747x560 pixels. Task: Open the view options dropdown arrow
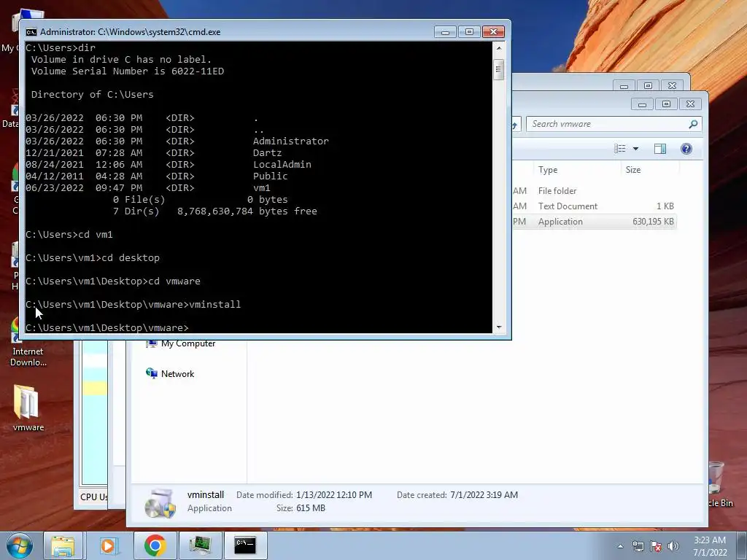[635, 149]
